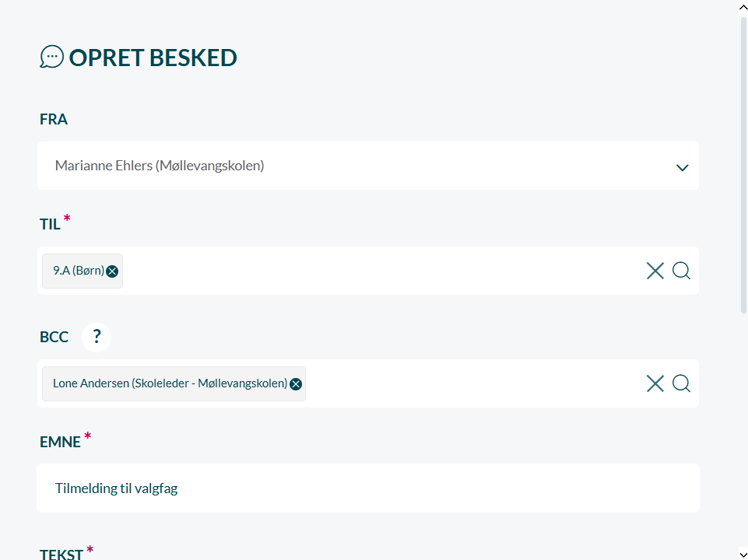748x560 pixels.
Task: Click the scrollbar down arrow
Action: click(743, 553)
